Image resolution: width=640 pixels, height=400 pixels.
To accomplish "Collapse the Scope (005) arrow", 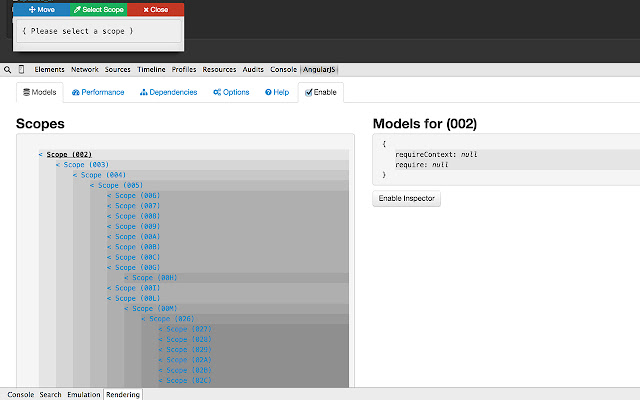I will click(x=92, y=185).
